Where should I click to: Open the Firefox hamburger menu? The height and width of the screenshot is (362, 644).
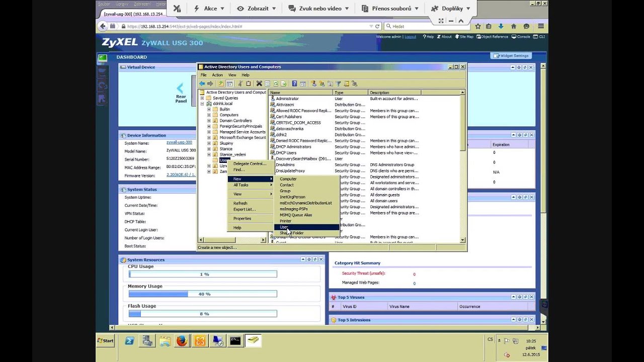pyautogui.click(x=541, y=26)
